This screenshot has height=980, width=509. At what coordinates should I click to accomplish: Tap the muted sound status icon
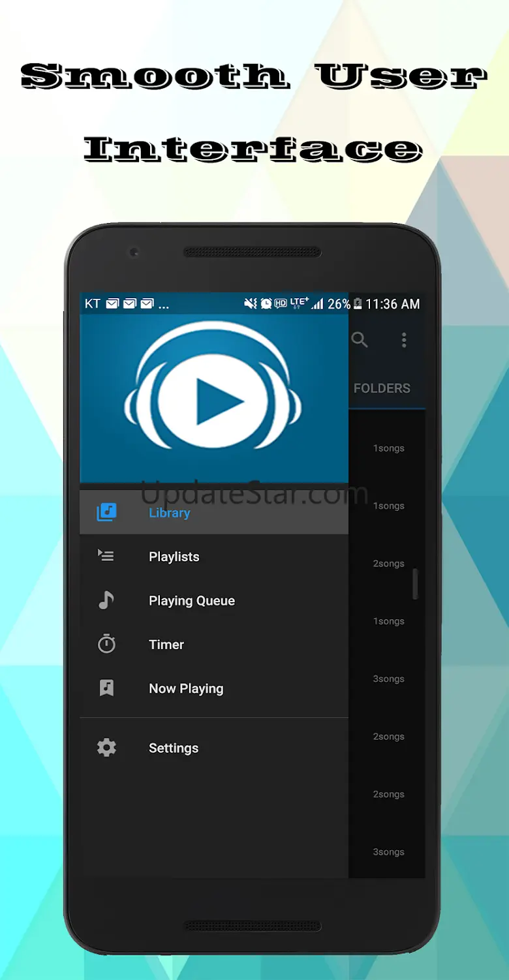click(251, 303)
